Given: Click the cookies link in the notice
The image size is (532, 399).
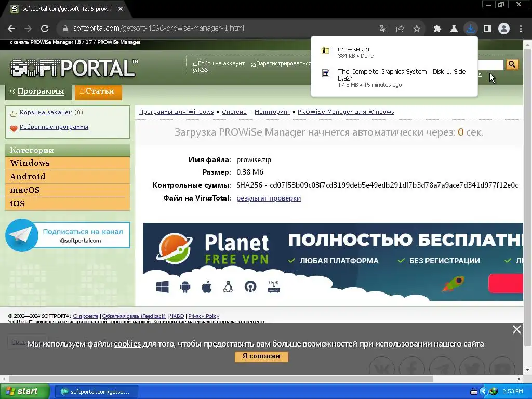Looking at the screenshot, I should 127,344.
